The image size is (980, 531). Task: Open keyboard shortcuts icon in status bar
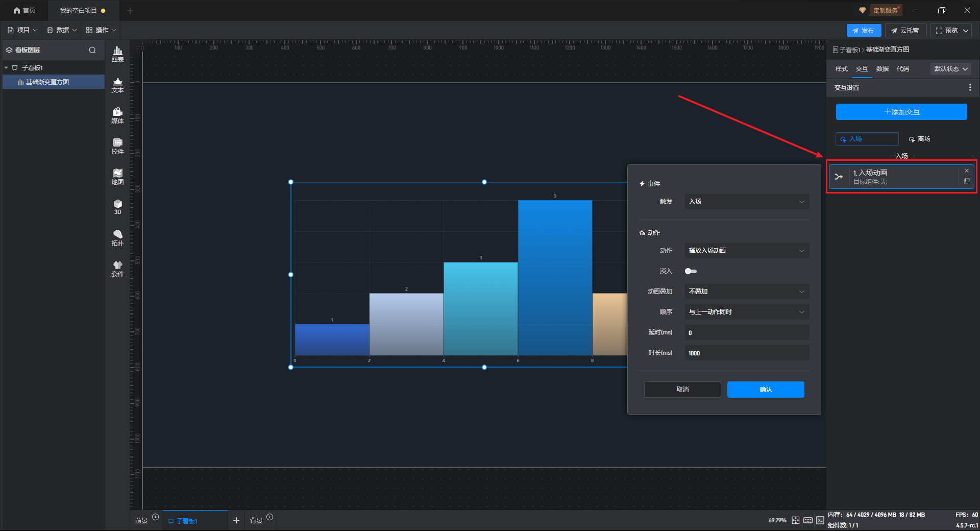(808, 520)
